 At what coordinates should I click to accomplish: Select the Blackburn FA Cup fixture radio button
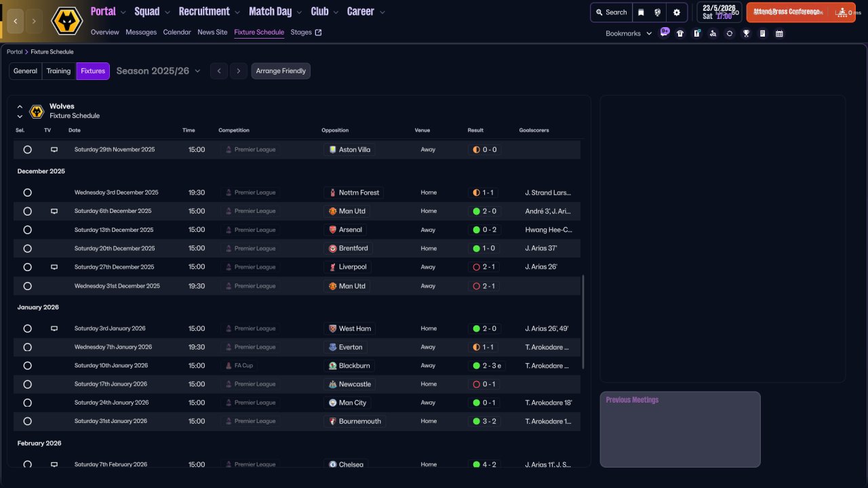tap(27, 366)
